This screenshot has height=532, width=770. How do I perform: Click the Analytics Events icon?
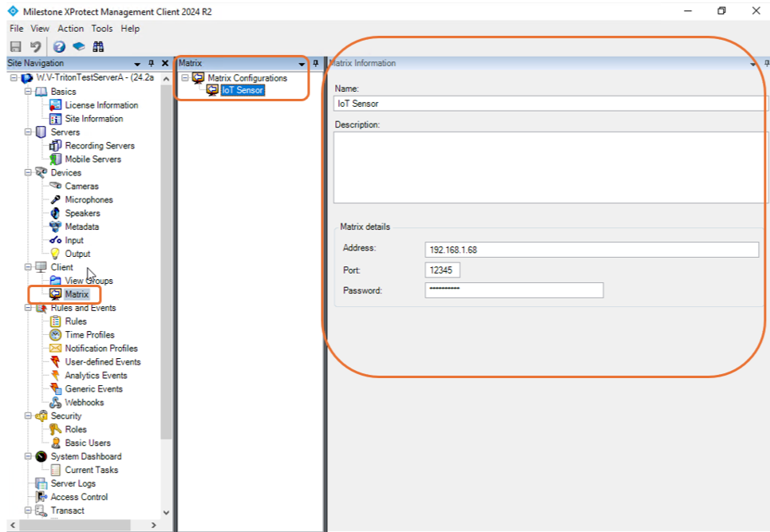(x=56, y=376)
